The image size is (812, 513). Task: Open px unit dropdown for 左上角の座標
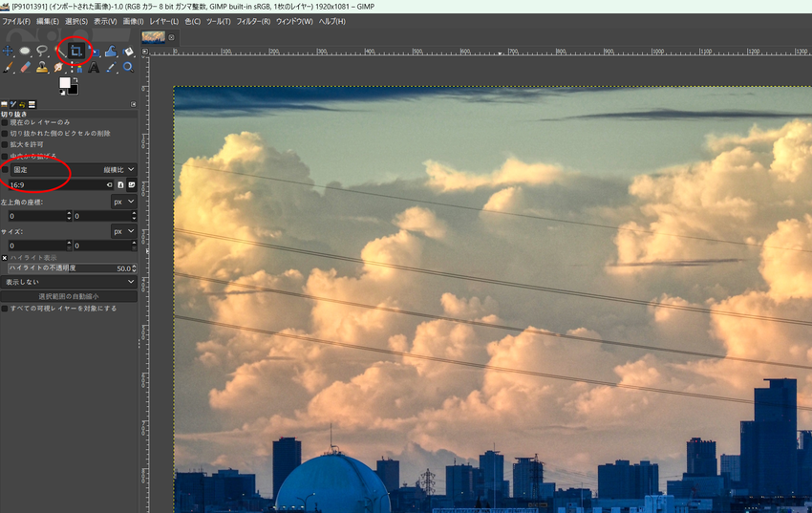click(124, 202)
